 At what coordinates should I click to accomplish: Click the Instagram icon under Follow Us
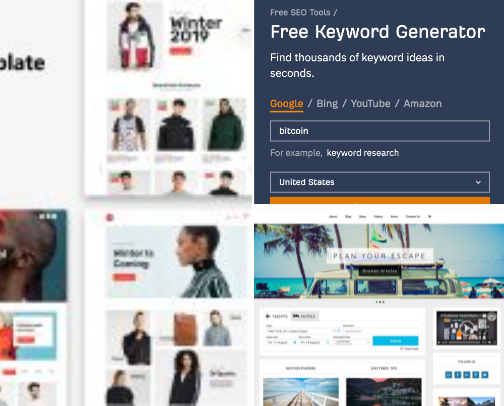coord(449,375)
